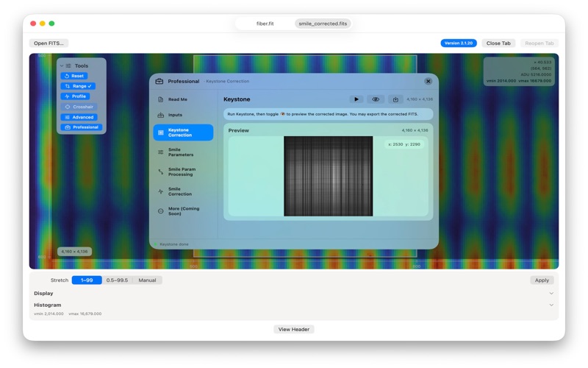Export corrected FITS with the export icon

click(395, 99)
